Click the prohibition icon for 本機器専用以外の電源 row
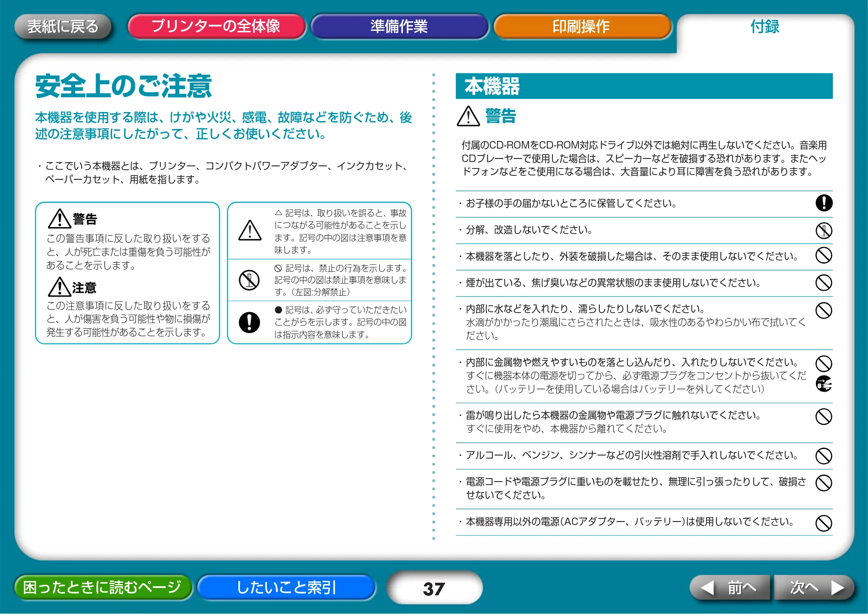The width and height of the screenshot is (868, 614). tap(824, 523)
